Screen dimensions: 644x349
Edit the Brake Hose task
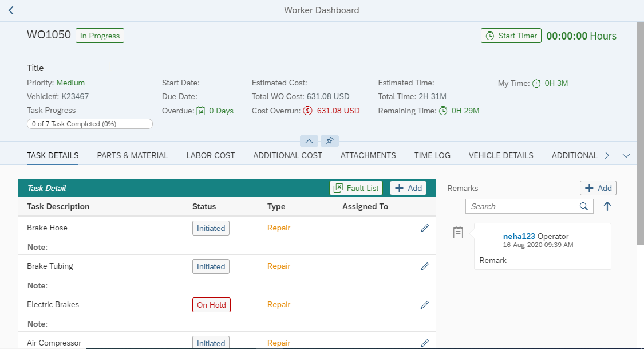point(425,228)
